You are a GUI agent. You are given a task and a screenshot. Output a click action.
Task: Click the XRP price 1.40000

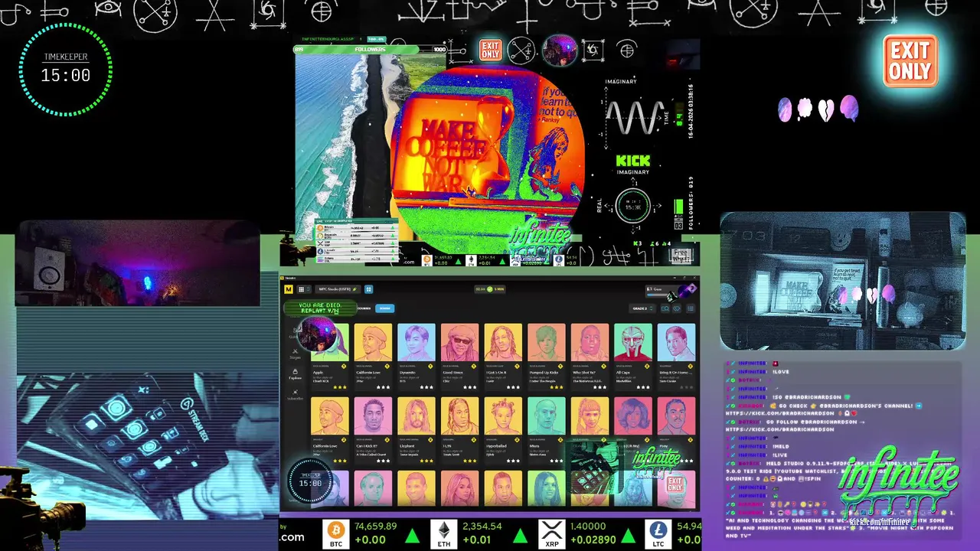(589, 527)
